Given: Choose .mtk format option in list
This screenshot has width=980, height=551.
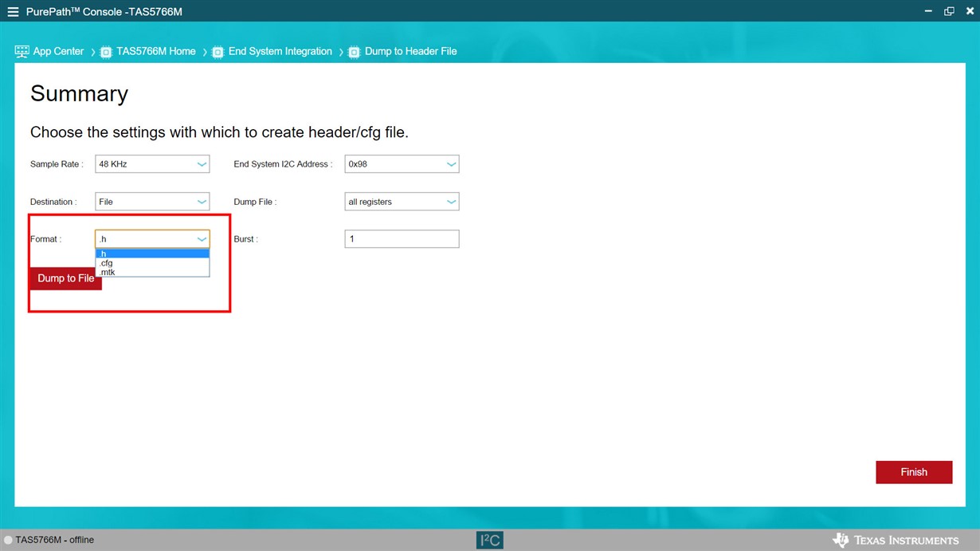Looking at the screenshot, I should coord(152,272).
